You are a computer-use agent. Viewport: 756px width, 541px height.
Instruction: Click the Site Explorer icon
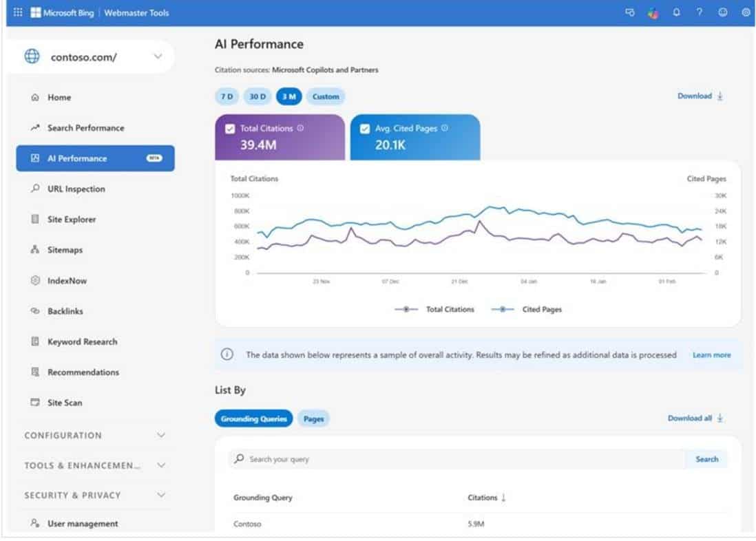pyautogui.click(x=34, y=220)
